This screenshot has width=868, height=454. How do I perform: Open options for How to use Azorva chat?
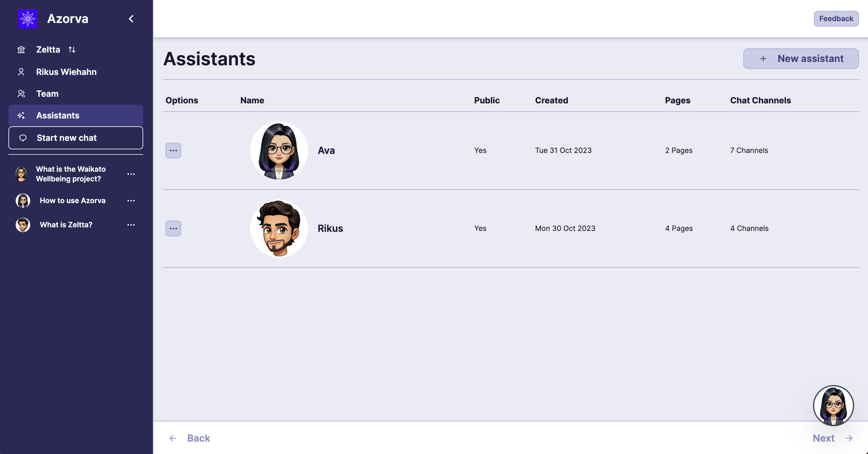(x=131, y=201)
